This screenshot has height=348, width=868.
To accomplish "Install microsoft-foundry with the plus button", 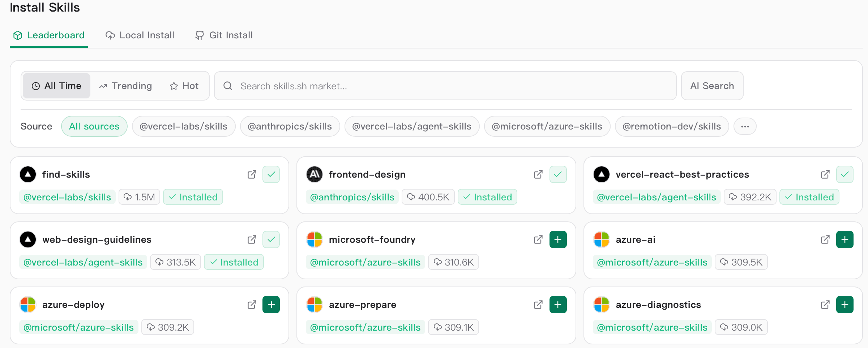I will tap(558, 239).
